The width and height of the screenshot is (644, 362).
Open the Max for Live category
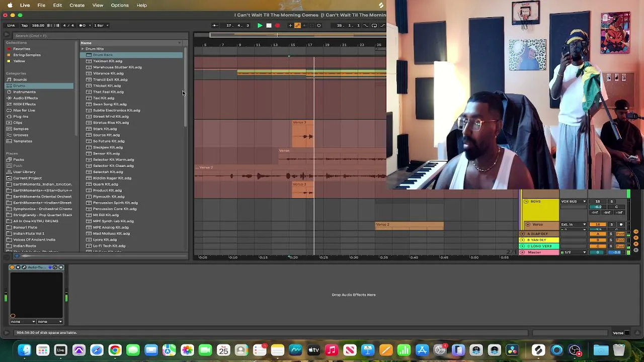24,110
